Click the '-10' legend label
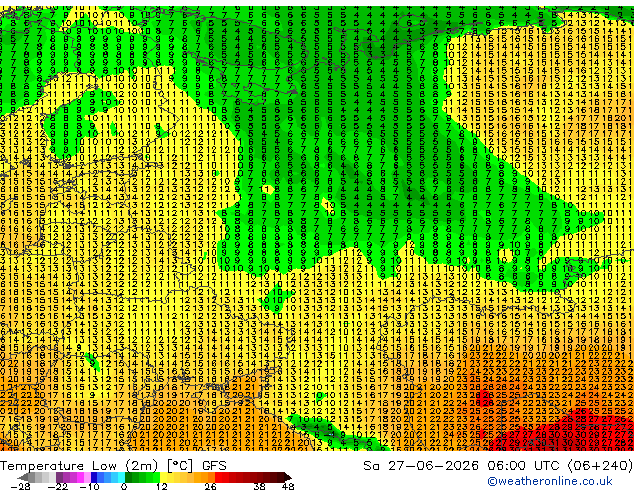 [x=89, y=486]
